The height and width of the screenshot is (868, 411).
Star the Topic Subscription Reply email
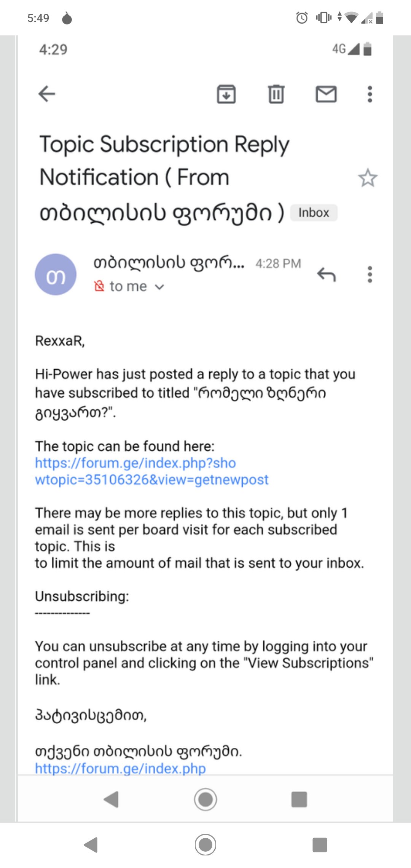[x=368, y=177]
